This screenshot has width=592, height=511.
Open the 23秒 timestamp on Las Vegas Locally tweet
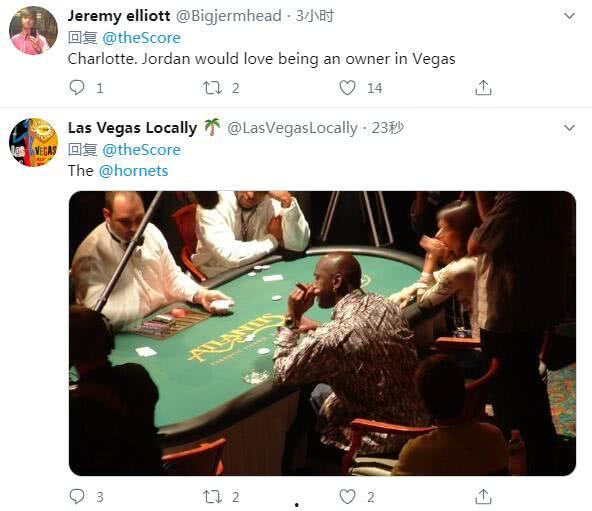pos(387,128)
